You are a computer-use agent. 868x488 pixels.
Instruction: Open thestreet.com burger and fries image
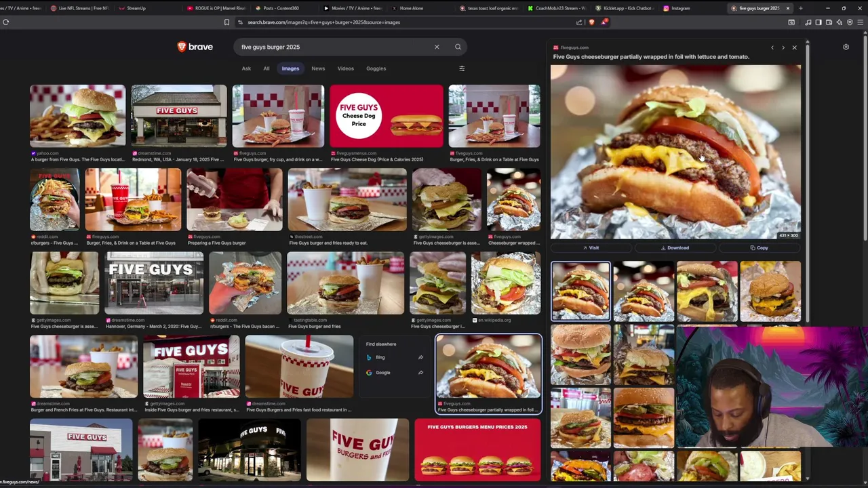click(347, 200)
